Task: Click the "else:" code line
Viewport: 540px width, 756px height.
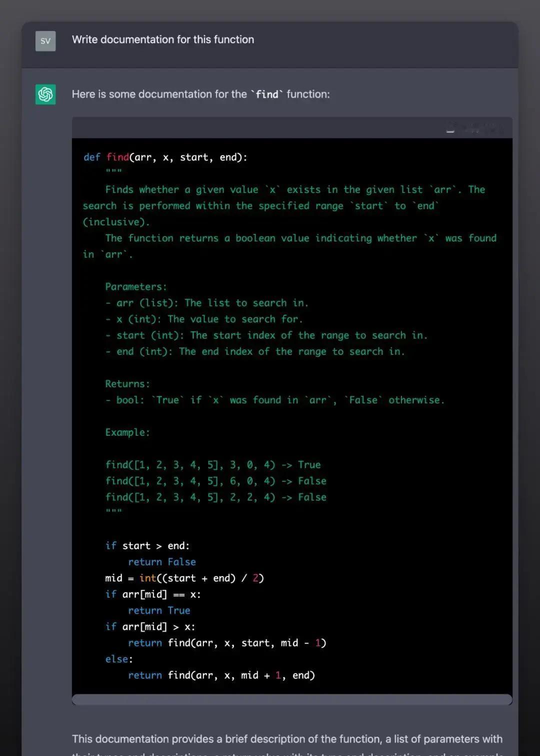Action: click(x=119, y=659)
